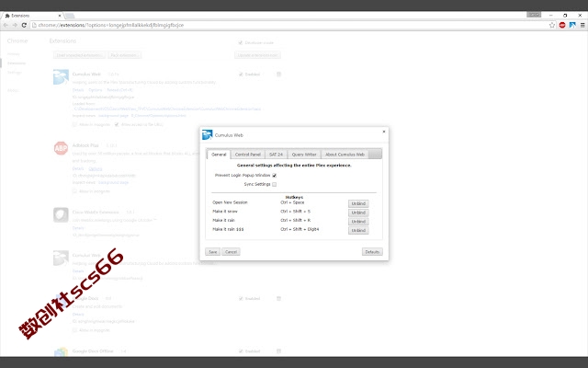Open the Cumulus Web toolbar extension icon
Screen dimensions: 588x368
pos(572,25)
